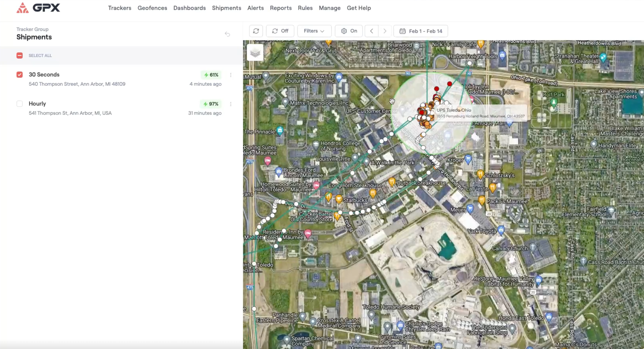The width and height of the screenshot is (644, 349).
Task: Click the Outback Steakhouse map pin
Action: pyautogui.click(x=391, y=182)
